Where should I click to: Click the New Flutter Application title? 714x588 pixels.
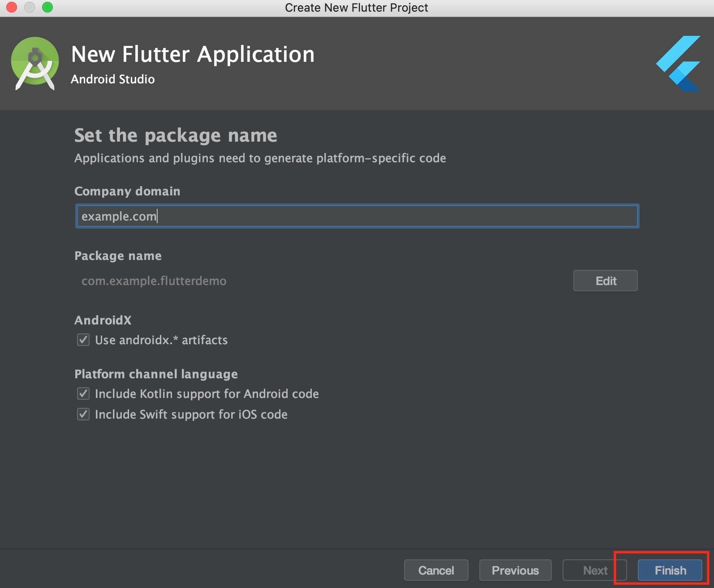(193, 54)
